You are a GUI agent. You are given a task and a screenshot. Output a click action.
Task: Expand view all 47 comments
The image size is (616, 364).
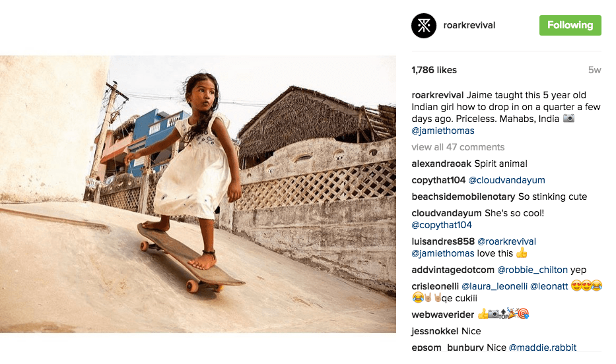pos(458,147)
